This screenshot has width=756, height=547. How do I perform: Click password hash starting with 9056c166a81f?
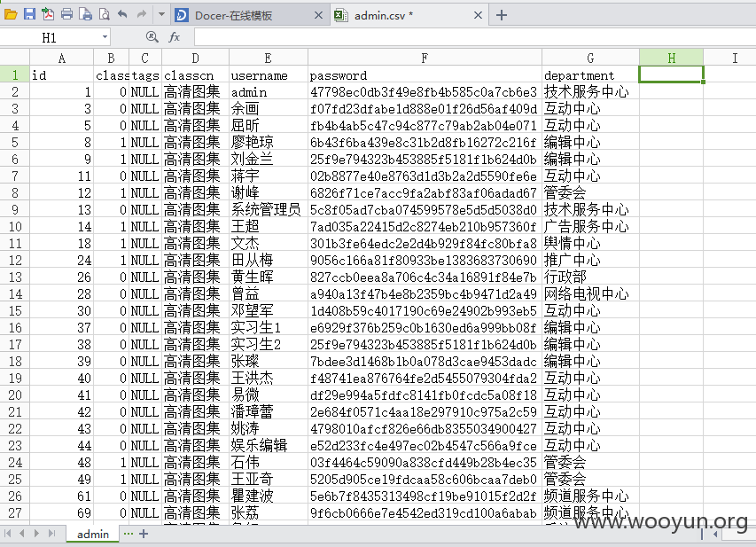click(425, 261)
